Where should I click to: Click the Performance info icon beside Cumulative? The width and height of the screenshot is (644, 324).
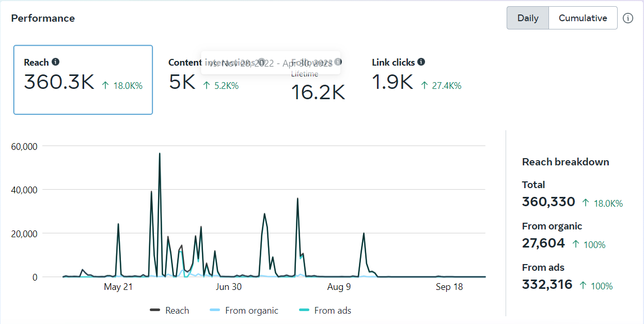click(x=627, y=18)
